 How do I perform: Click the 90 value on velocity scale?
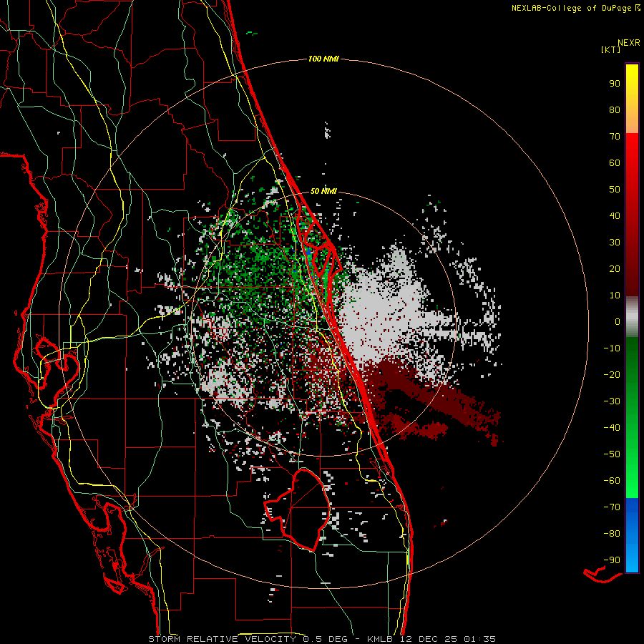point(615,84)
